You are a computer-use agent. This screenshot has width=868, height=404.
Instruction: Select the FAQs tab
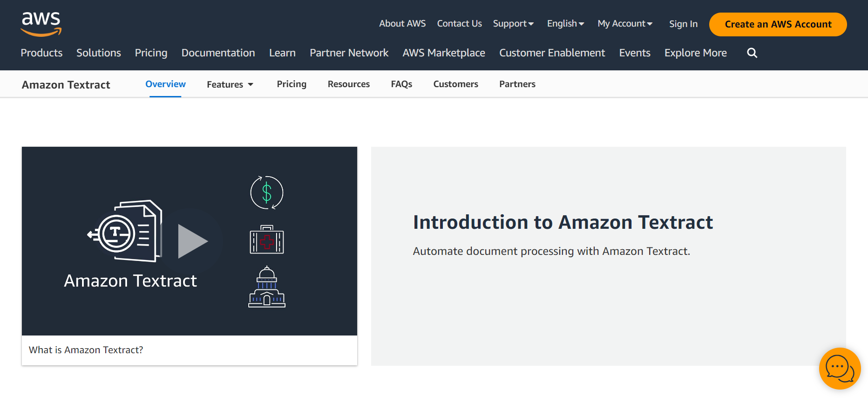401,84
